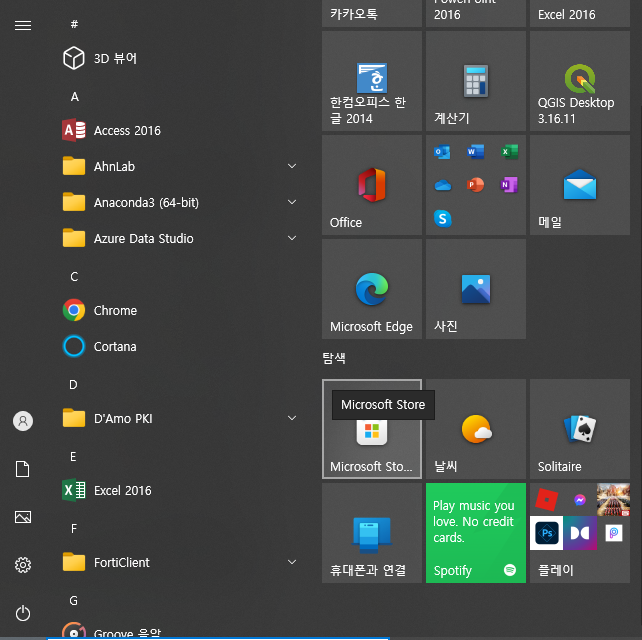The width and height of the screenshot is (642, 640).
Task: Open the Documents sidebar icon
Action: [x=23, y=469]
